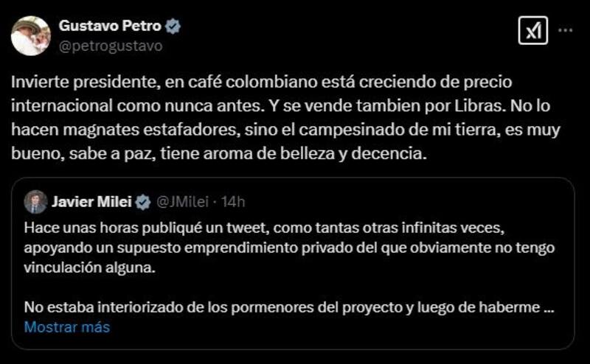Click the verified badge beside Javier Milei
Image resolution: width=590 pixels, height=364 pixels.
coord(144,202)
